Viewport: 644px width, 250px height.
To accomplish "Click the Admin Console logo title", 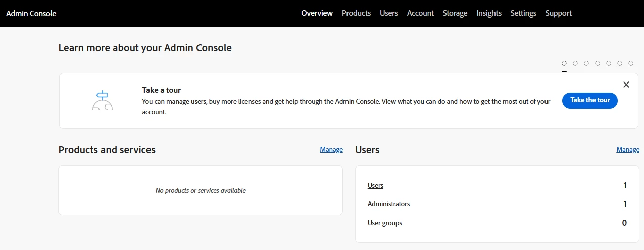I will tap(31, 14).
